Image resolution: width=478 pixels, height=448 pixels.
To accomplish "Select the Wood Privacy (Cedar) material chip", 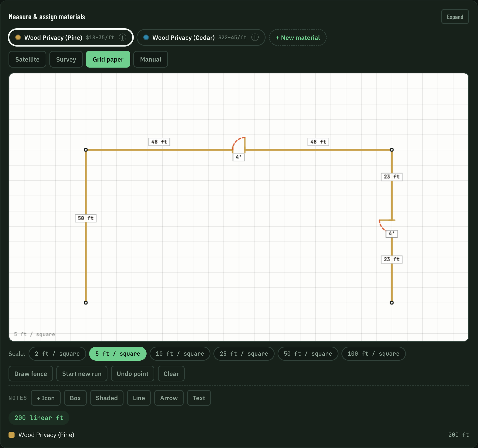I will 201,37.
